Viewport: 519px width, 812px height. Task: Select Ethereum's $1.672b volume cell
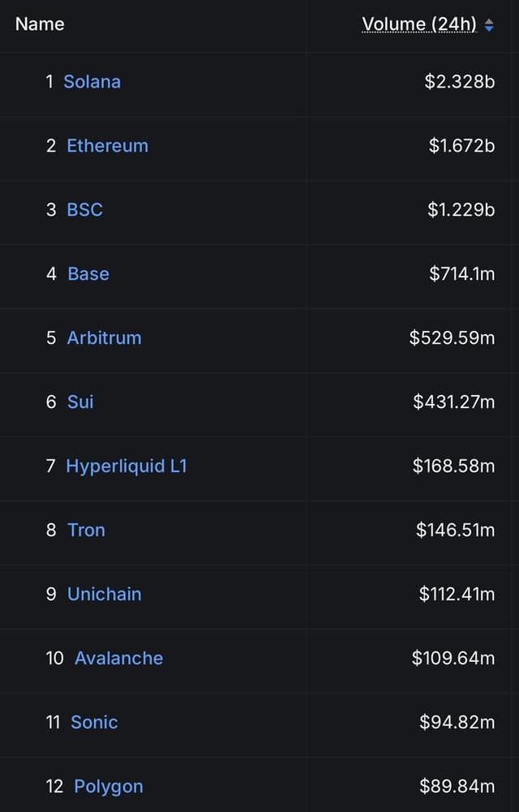coord(461,145)
